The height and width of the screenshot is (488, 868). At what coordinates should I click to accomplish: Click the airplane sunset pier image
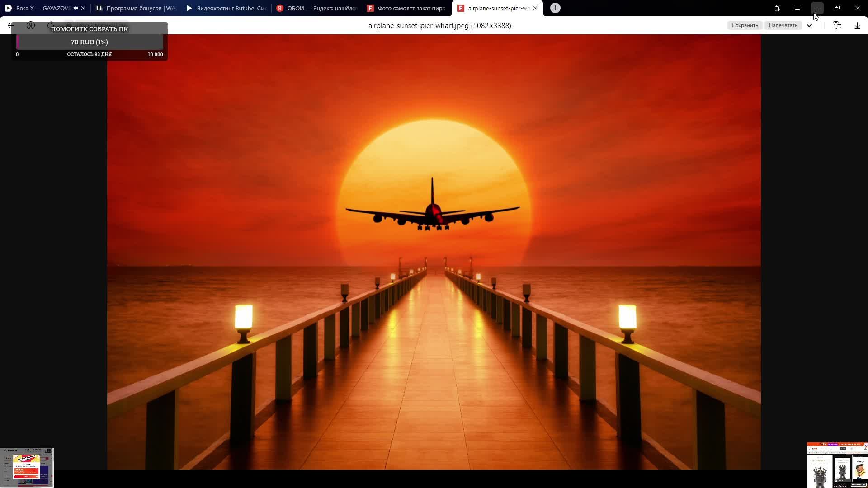pos(434,252)
